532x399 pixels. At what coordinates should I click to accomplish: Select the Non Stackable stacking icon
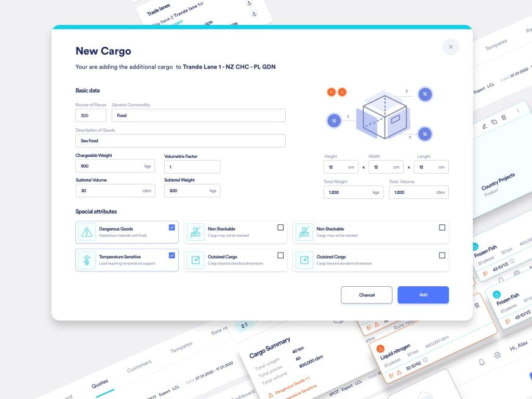click(x=195, y=232)
